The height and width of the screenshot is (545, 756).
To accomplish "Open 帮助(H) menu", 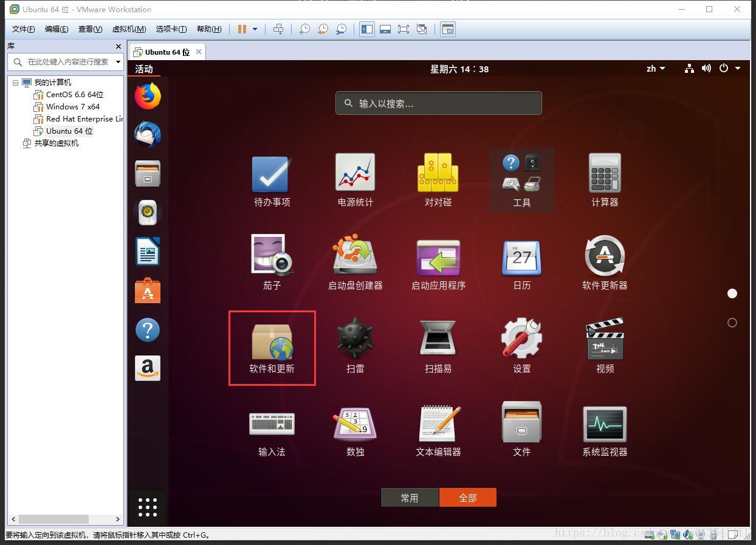I will [209, 29].
